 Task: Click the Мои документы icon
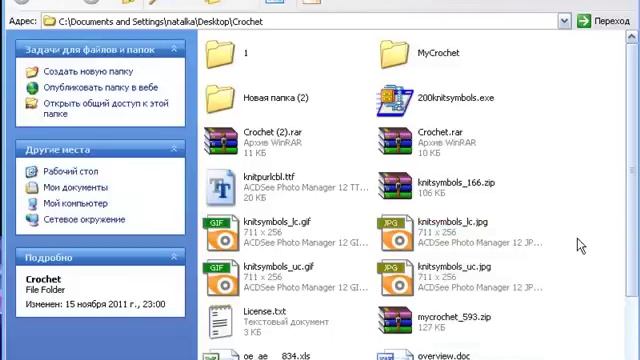(x=32, y=188)
